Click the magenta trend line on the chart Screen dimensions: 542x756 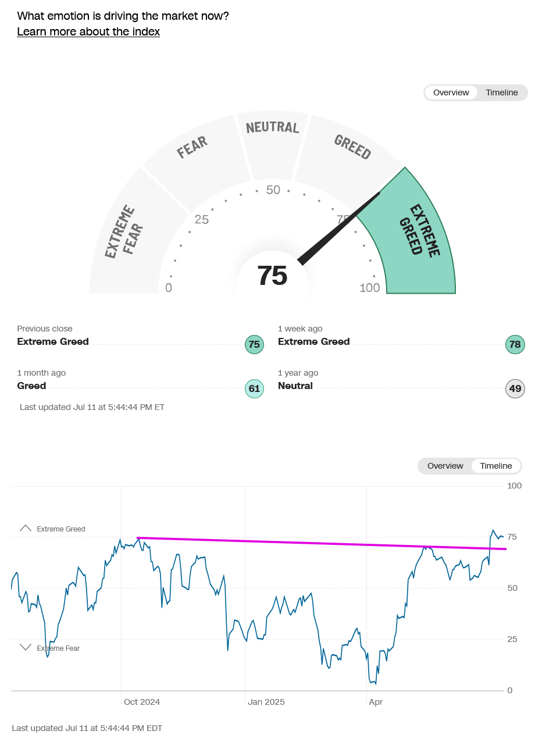(322, 543)
